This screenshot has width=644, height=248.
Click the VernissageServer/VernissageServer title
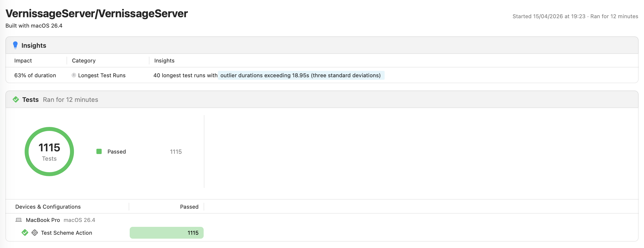point(96,14)
